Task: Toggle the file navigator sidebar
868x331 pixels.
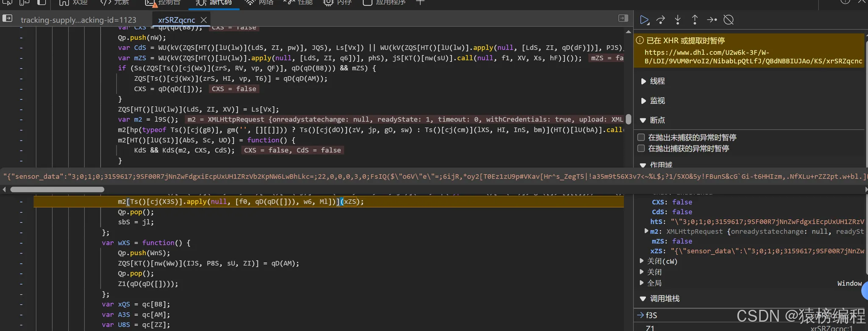Action: [x=7, y=19]
